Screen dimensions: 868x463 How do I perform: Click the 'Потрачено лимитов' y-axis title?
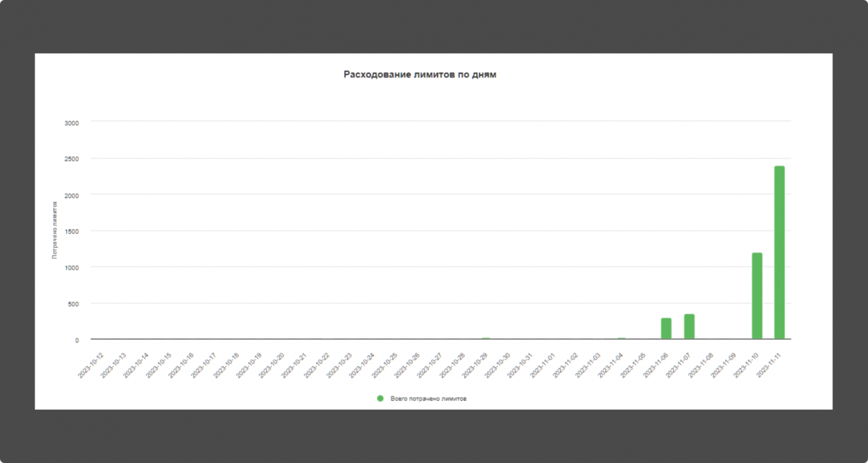(55, 230)
